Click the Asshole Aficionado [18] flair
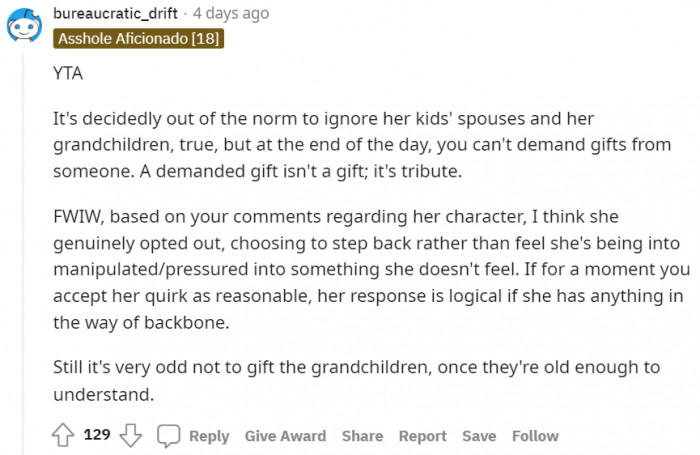Viewport: 700px width, 455px height. pyautogui.click(x=138, y=38)
